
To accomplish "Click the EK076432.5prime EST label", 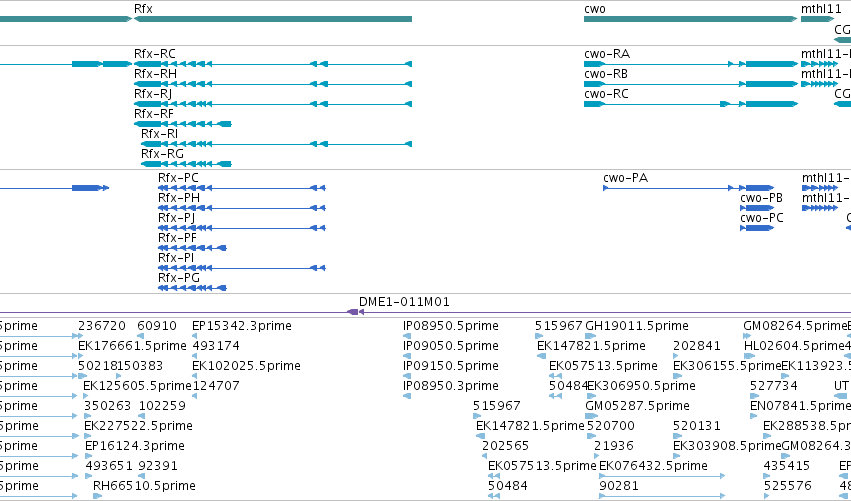I will pyautogui.click(x=653, y=466).
